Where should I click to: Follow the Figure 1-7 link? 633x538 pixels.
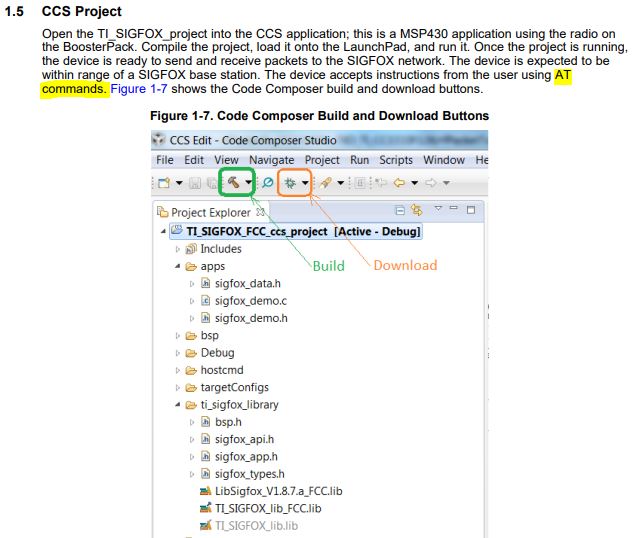pos(139,89)
